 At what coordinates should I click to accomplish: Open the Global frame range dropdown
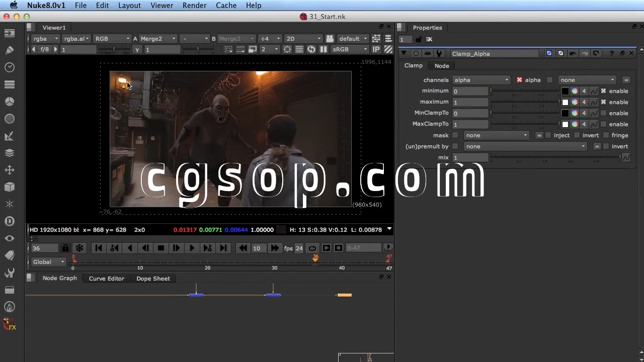tap(48, 262)
